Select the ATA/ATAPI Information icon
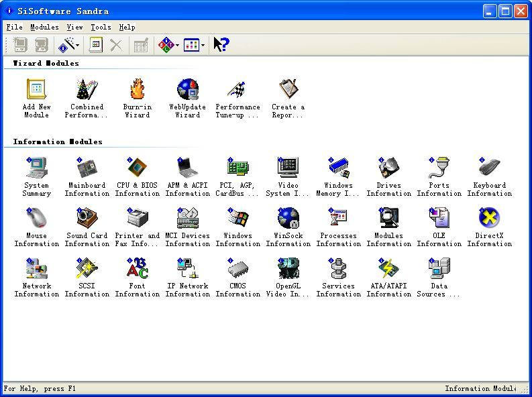 click(388, 268)
